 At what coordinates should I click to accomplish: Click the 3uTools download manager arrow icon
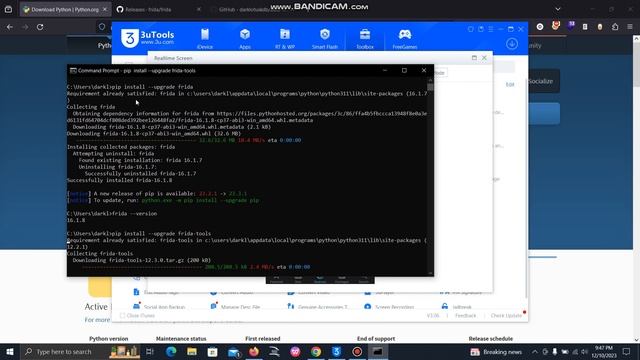click(x=512, y=44)
